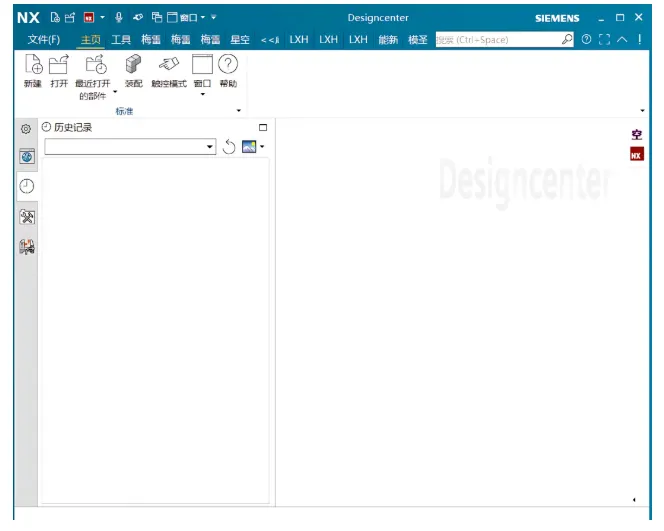Click the resource bar settings gear icon

pos(26,129)
